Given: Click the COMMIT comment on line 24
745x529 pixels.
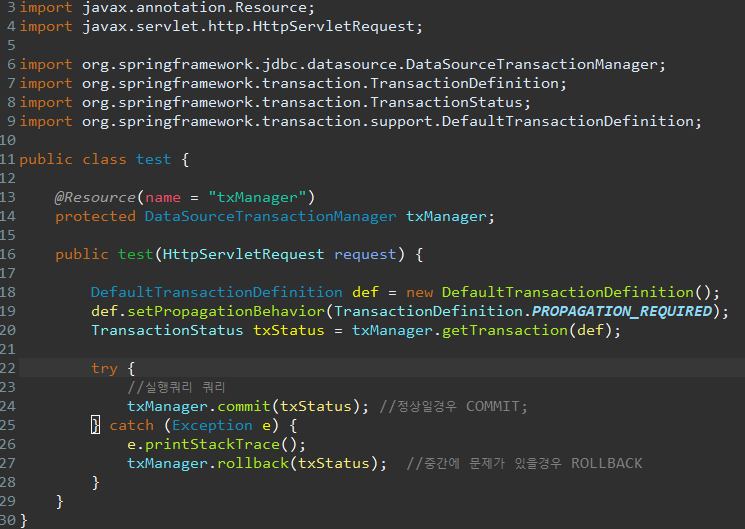Looking at the screenshot, I should [453, 406].
